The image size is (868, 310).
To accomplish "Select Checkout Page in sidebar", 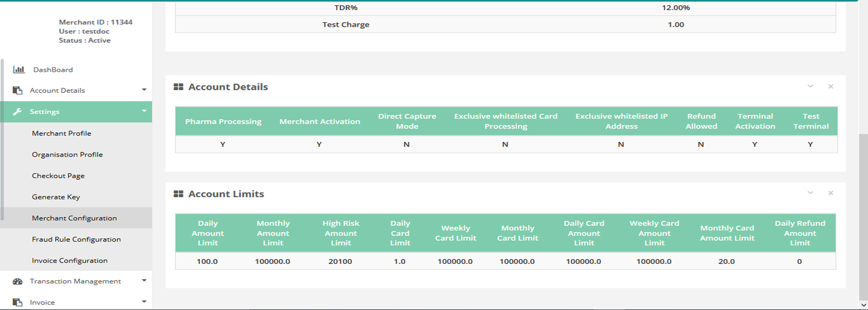I will (58, 176).
